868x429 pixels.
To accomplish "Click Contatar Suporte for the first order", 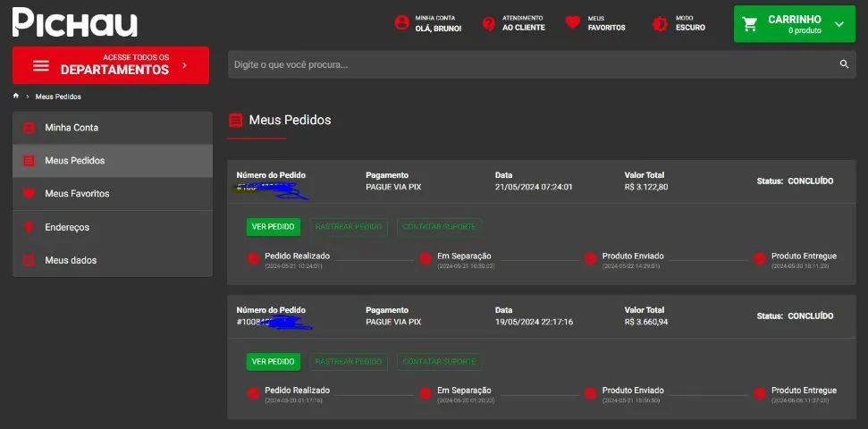I will click(439, 227).
